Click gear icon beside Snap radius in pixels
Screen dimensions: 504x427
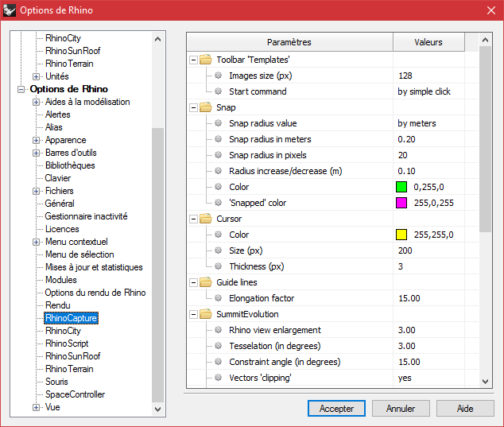pyautogui.click(x=219, y=155)
